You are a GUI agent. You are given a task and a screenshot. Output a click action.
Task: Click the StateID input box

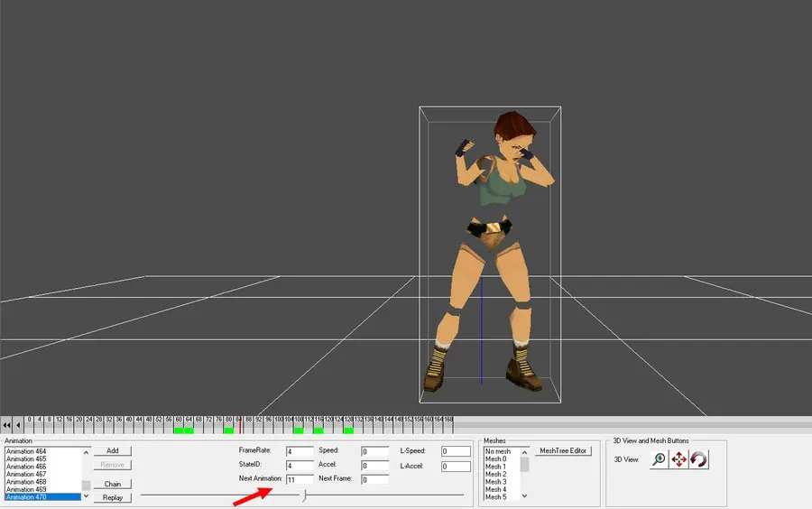300,466
